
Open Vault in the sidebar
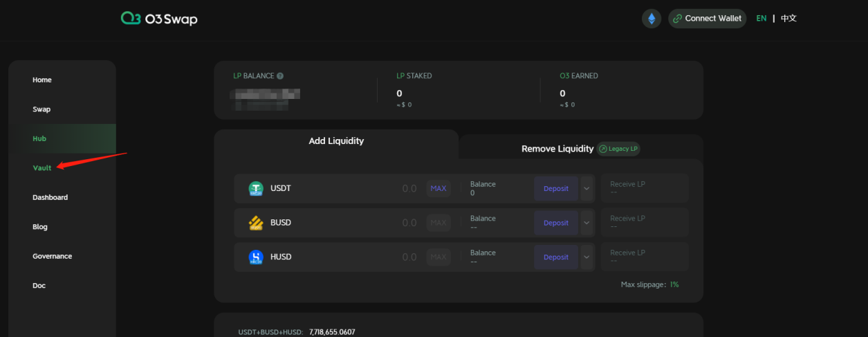(42, 168)
